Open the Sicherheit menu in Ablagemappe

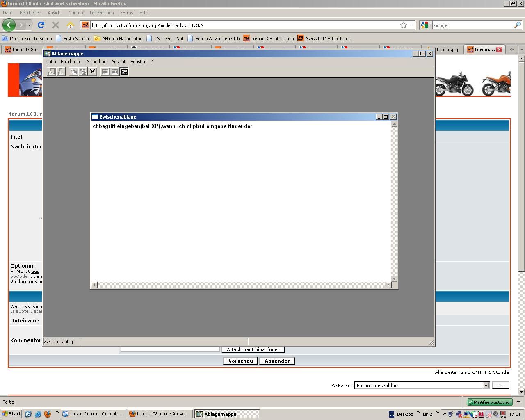(96, 62)
